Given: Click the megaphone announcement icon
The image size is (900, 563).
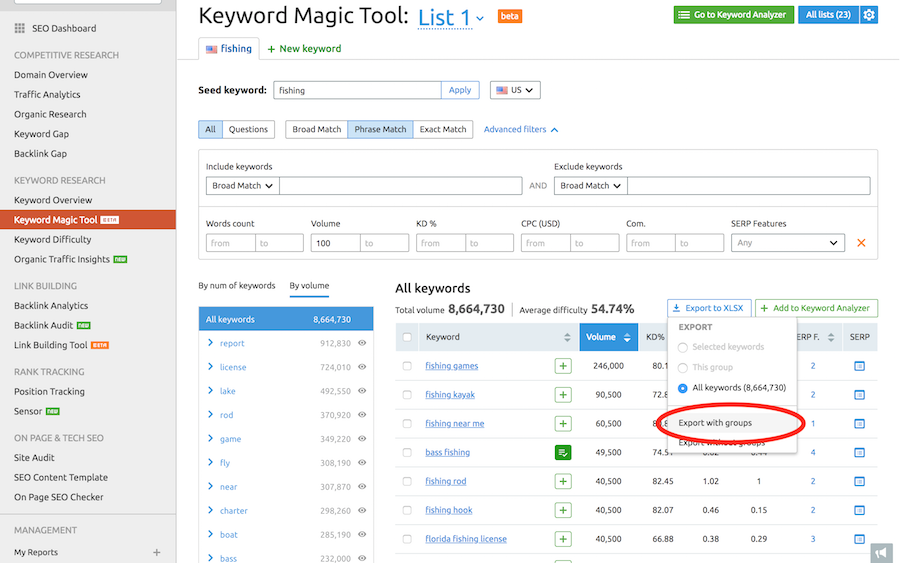Looking at the screenshot, I should 882,553.
